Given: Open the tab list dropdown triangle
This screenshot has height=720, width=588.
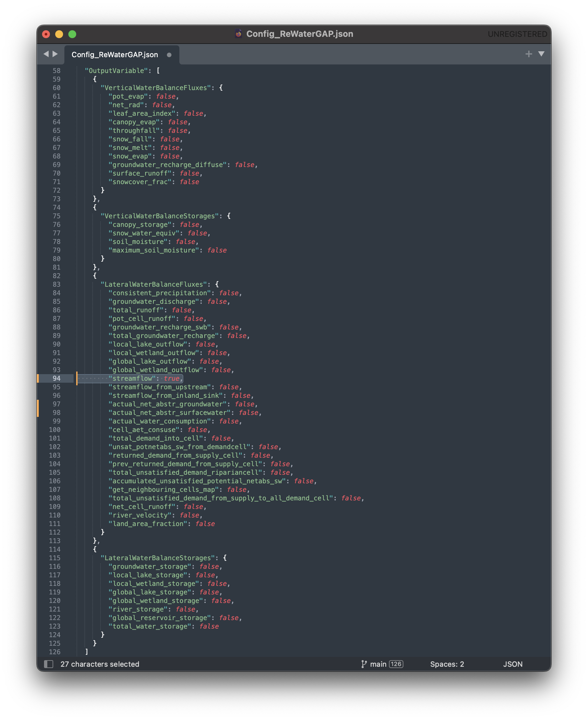Looking at the screenshot, I should click(541, 54).
